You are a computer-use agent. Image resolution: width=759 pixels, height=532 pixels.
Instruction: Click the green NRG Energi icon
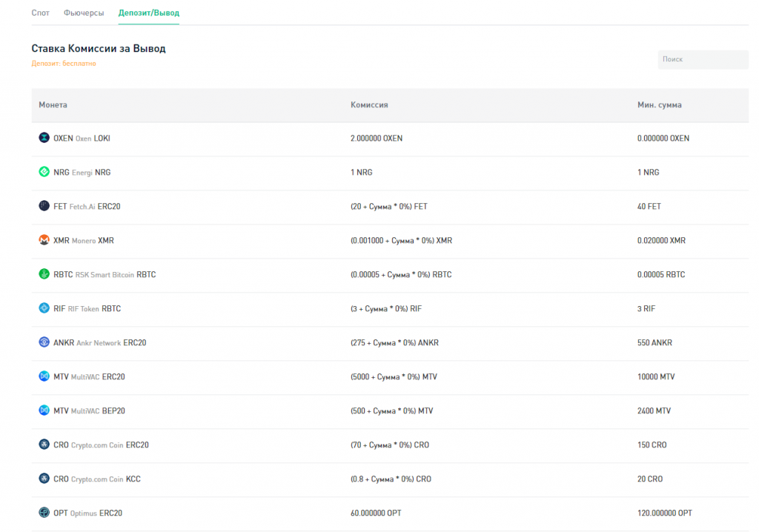(x=44, y=172)
